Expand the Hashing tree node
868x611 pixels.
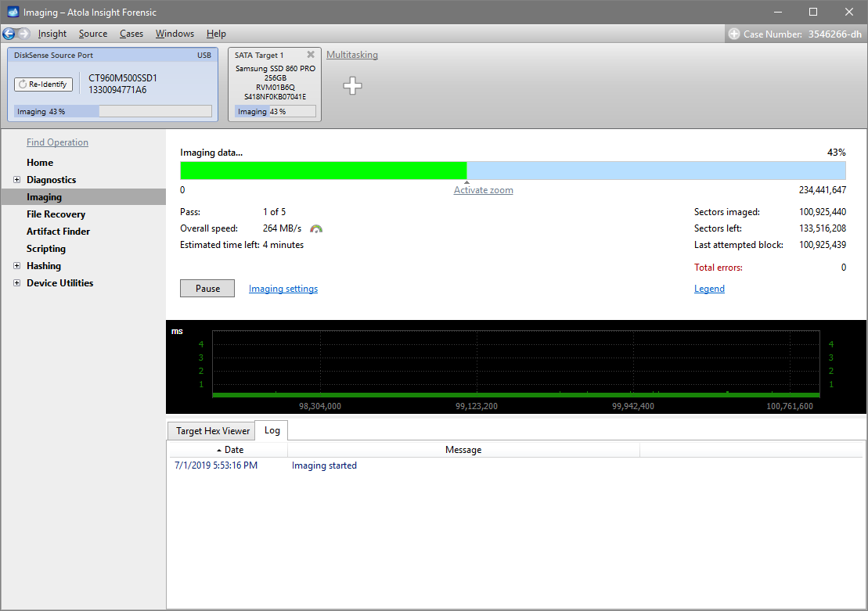16,266
